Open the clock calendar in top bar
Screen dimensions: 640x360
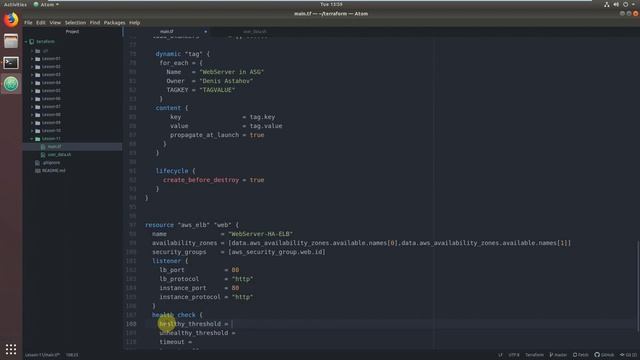(x=331, y=4)
